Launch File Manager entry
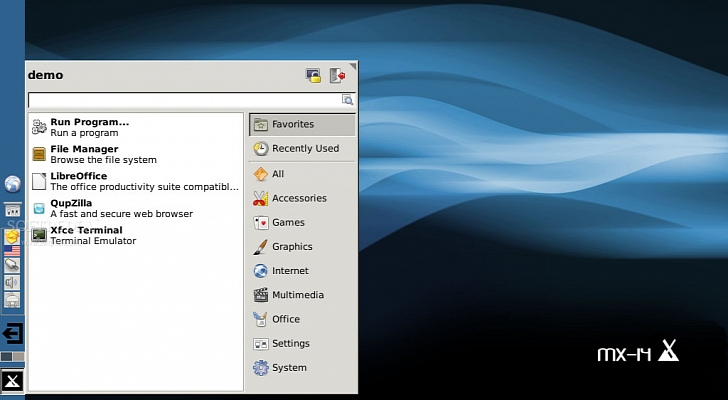728x400 pixels. pos(85,154)
